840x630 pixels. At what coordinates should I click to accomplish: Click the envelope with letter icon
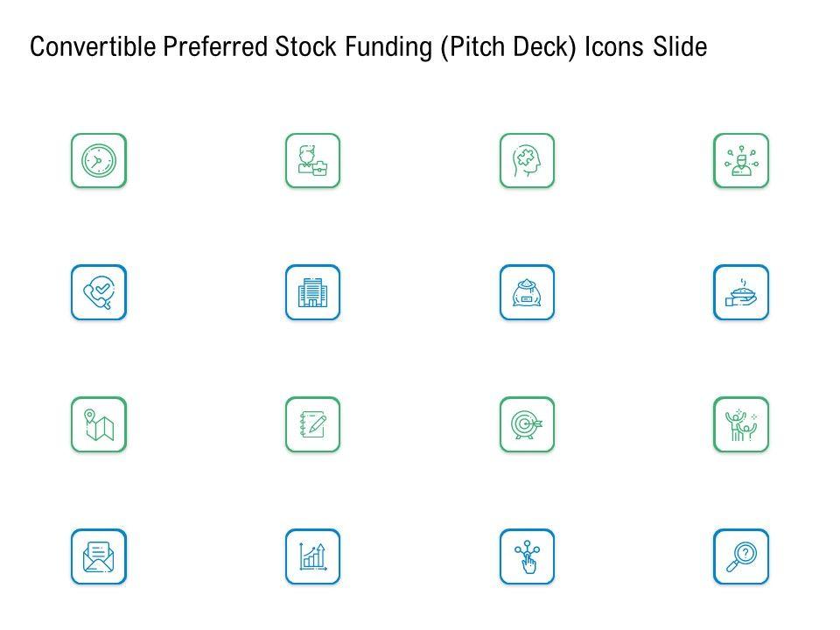(x=98, y=556)
